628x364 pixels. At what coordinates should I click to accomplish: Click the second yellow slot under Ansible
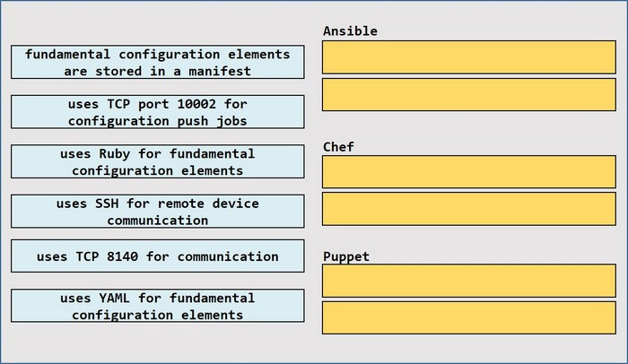pos(469,95)
